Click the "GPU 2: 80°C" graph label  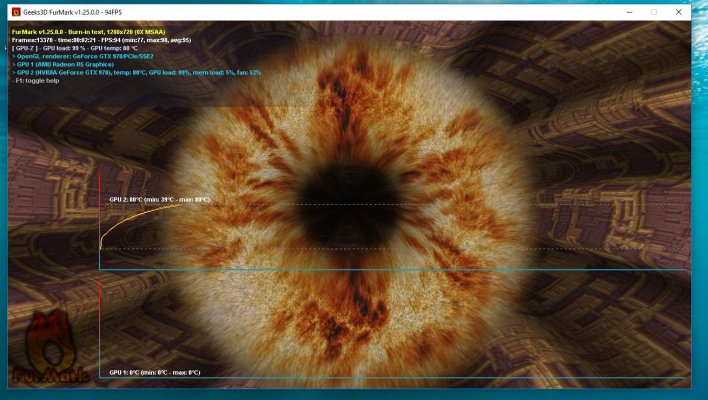[160, 200]
